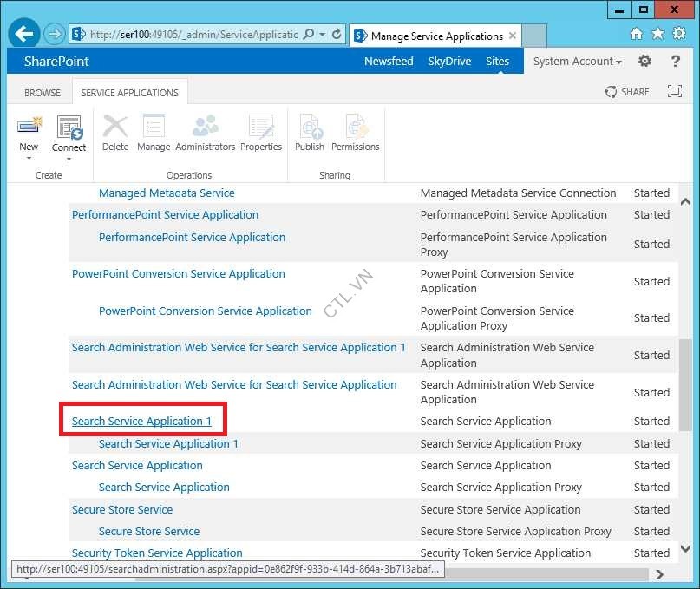
Task: Open the SkyDrive link
Action: [449, 62]
